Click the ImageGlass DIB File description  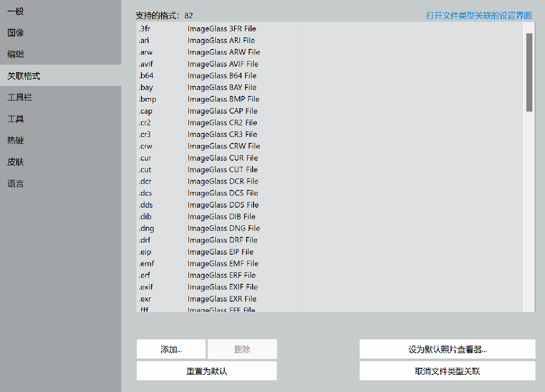point(221,217)
